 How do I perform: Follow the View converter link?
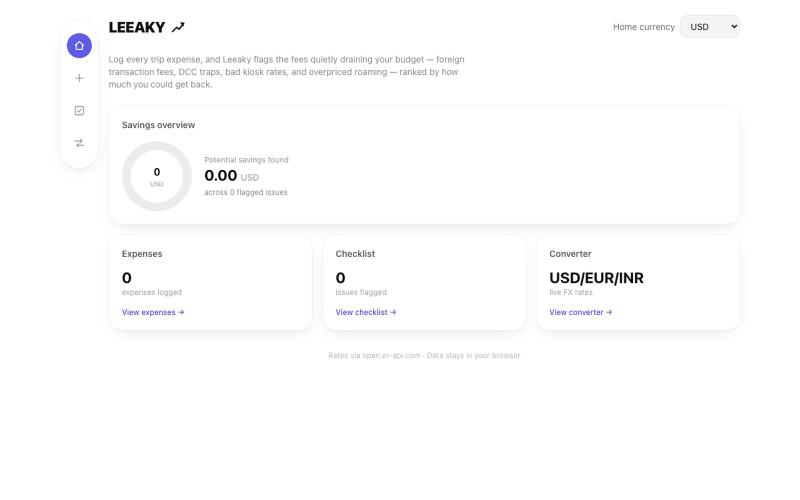point(581,312)
